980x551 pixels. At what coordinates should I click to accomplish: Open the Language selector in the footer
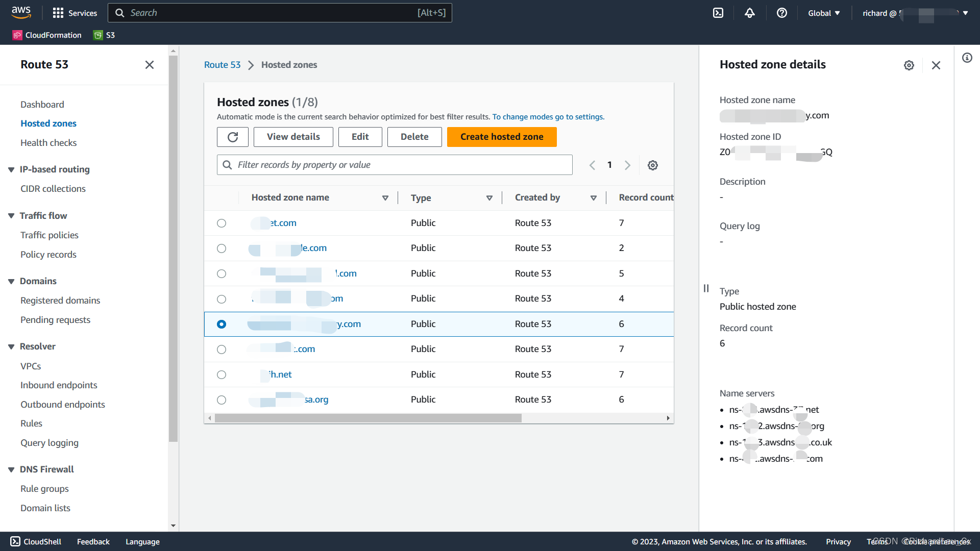(x=142, y=542)
